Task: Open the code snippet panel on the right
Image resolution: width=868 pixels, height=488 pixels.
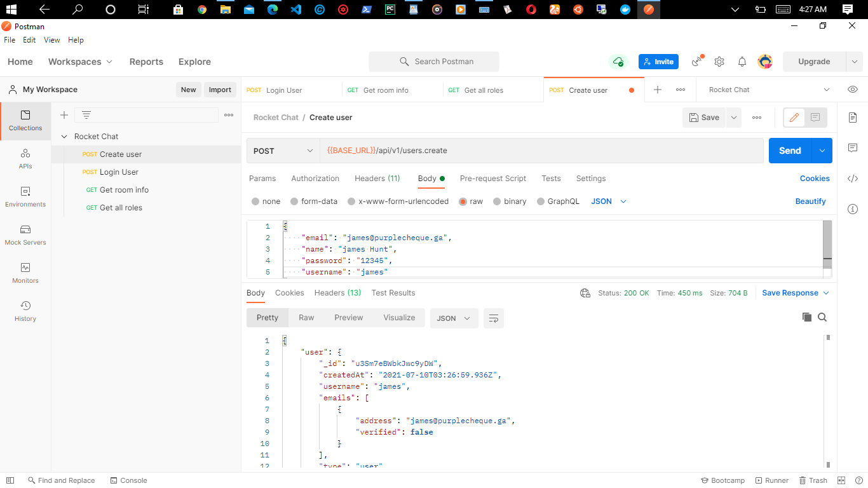Action: (853, 180)
